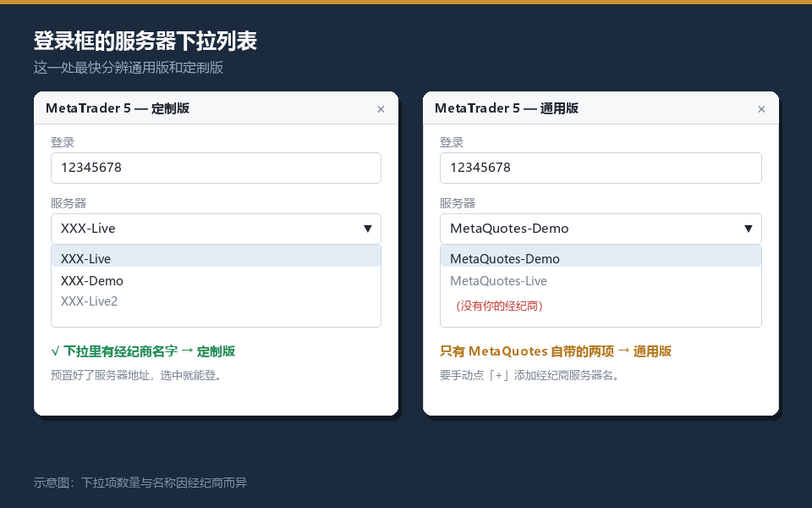Click the subtitle 这一处最快分辨通用版和定制版
This screenshot has height=508, width=812.
click(x=129, y=68)
